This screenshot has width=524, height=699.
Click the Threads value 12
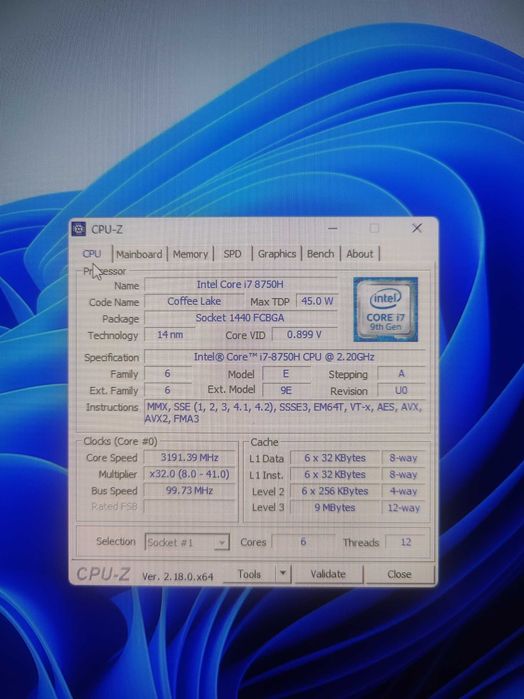tap(405, 542)
